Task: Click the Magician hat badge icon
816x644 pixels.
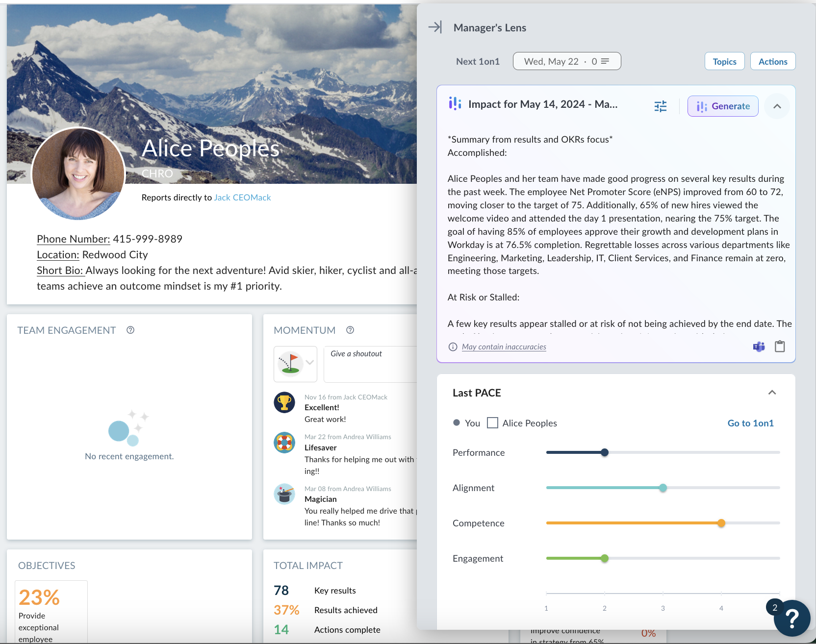Action: coord(284,494)
